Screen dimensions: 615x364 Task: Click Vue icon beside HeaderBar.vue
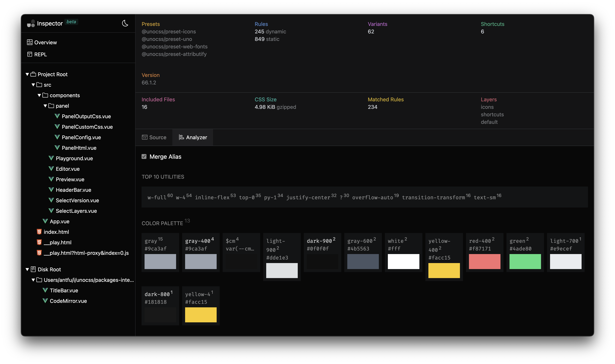coord(51,190)
